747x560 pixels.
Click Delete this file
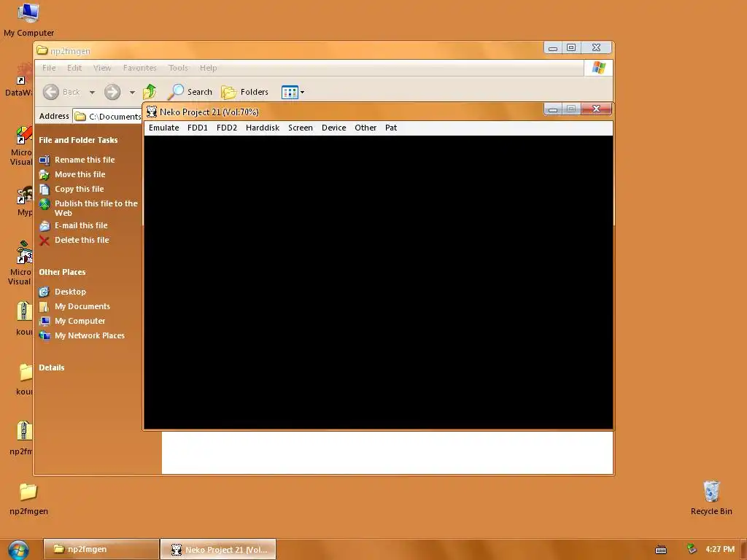coord(82,240)
